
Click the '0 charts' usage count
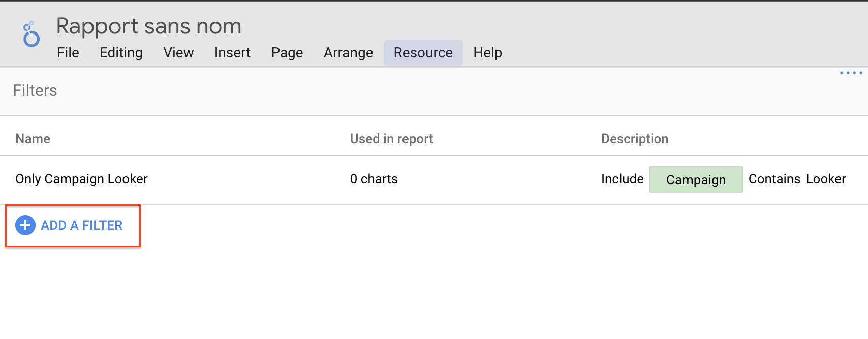click(374, 179)
